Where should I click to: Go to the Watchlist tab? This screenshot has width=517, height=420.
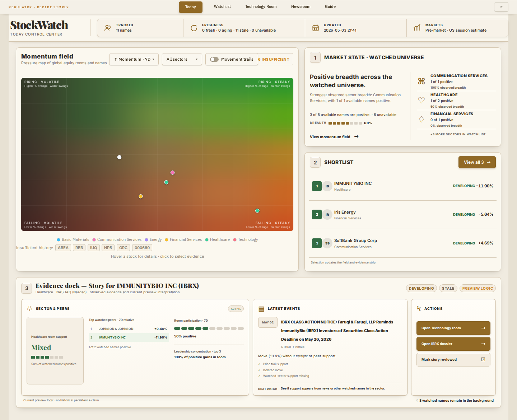click(222, 6)
